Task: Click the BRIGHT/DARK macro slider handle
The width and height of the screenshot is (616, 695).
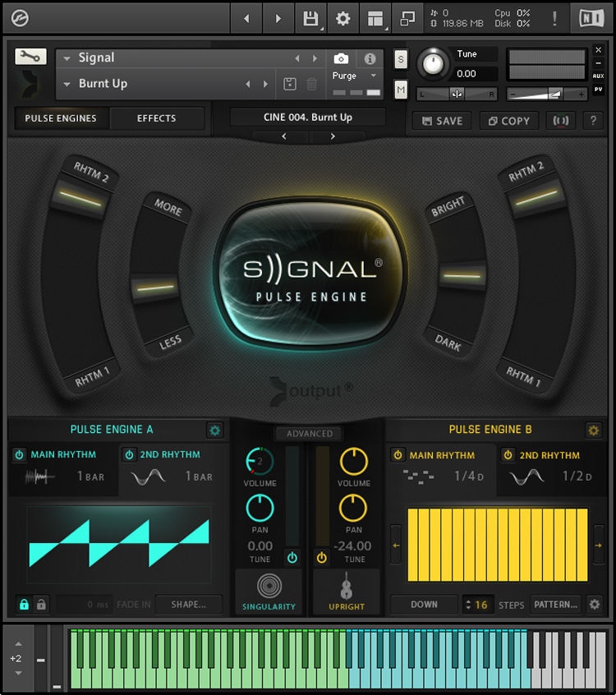Action: click(x=462, y=276)
